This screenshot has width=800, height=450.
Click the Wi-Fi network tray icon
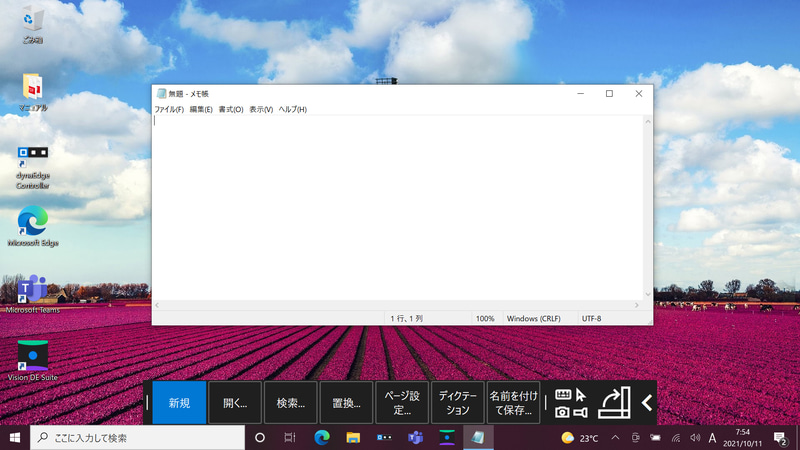coord(676,438)
